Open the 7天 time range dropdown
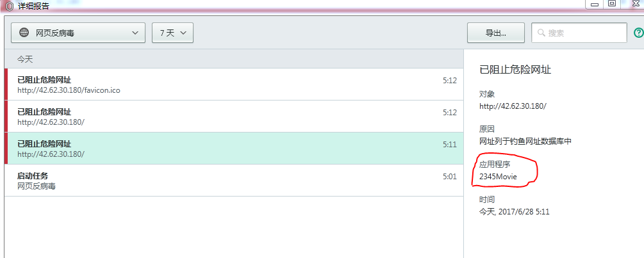 [x=172, y=33]
